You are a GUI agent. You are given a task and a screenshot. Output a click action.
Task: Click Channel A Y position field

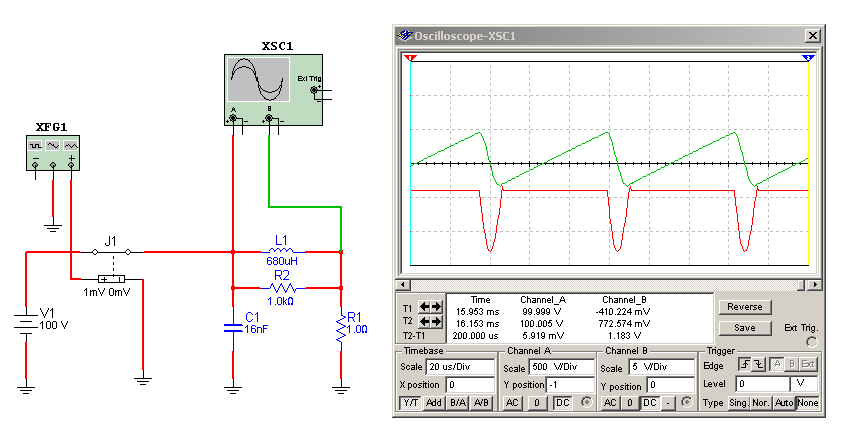(x=567, y=384)
